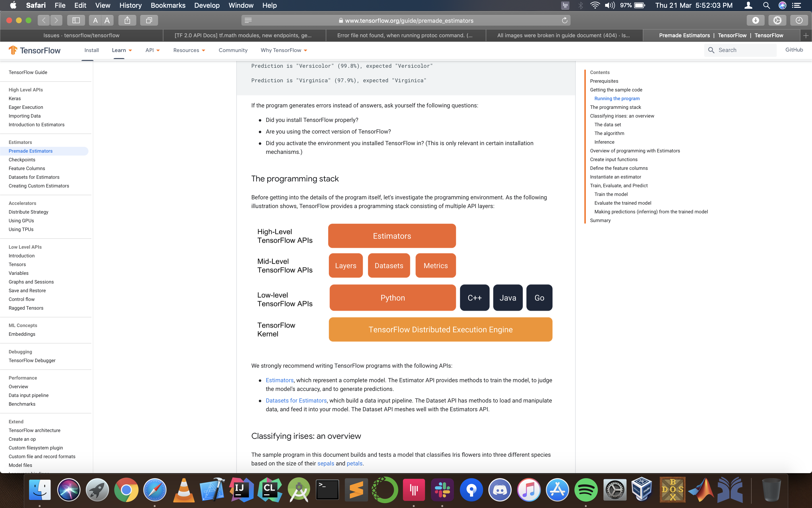
Task: Show all tabs overview button
Action: pyautogui.click(x=149, y=21)
